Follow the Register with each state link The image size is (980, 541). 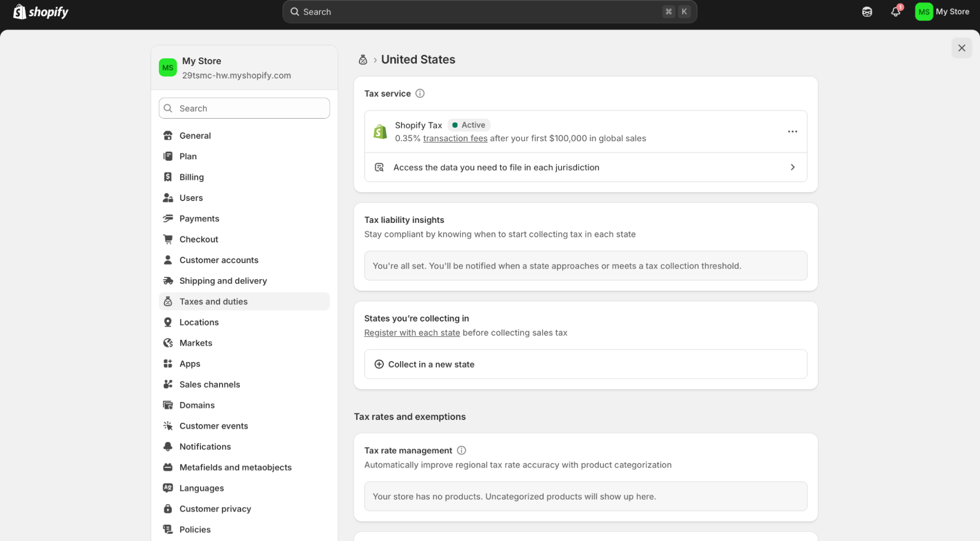[412, 333]
